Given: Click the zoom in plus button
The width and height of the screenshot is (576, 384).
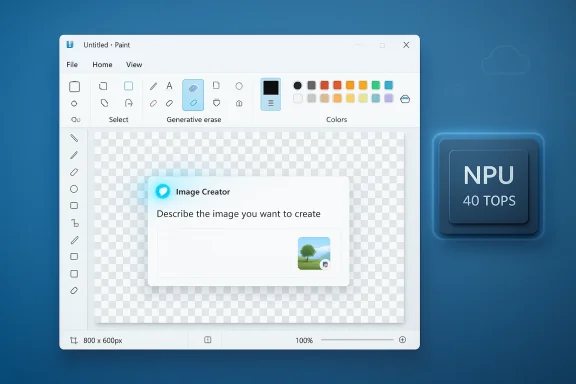Looking at the screenshot, I should point(402,340).
